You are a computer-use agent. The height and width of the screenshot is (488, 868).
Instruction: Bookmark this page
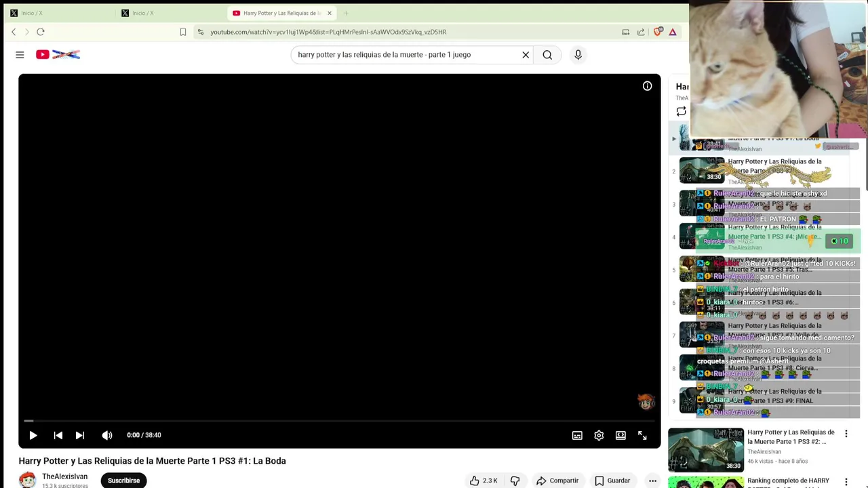(x=183, y=32)
